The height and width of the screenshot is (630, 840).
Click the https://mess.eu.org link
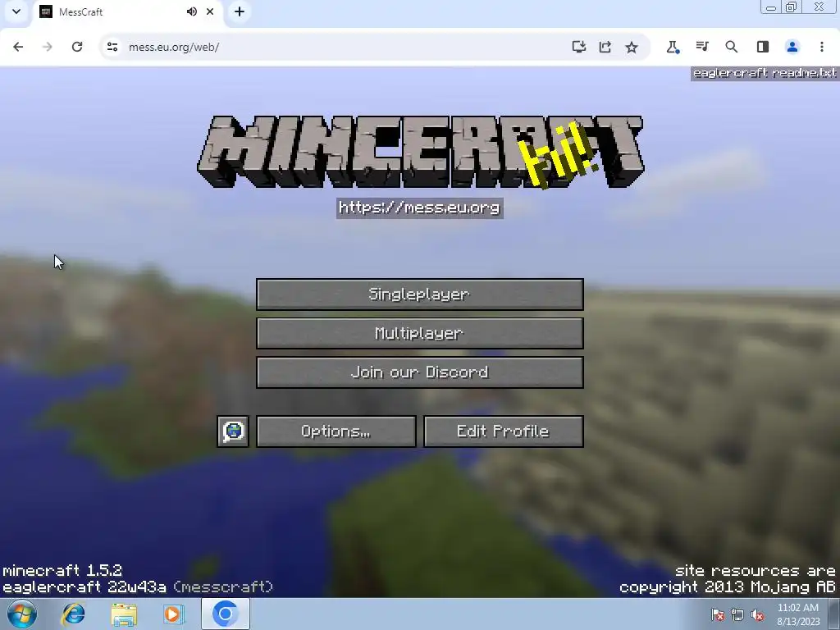[419, 208]
